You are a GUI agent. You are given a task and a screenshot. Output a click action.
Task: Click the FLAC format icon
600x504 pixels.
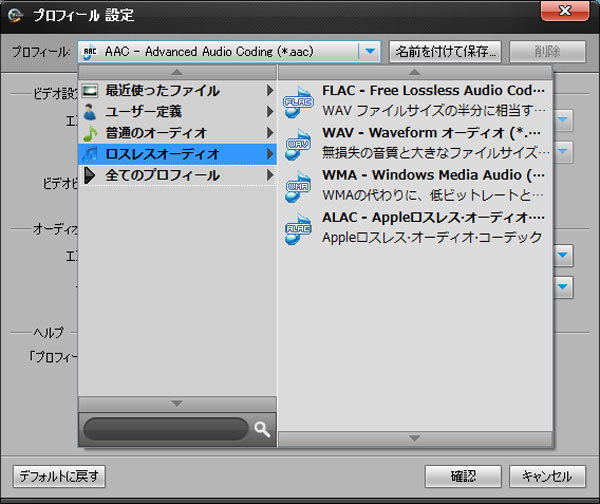pyautogui.click(x=298, y=101)
